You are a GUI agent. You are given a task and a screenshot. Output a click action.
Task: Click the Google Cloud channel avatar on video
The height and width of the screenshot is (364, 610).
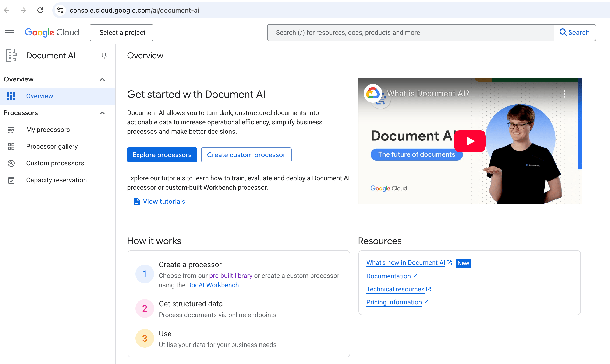[373, 94]
